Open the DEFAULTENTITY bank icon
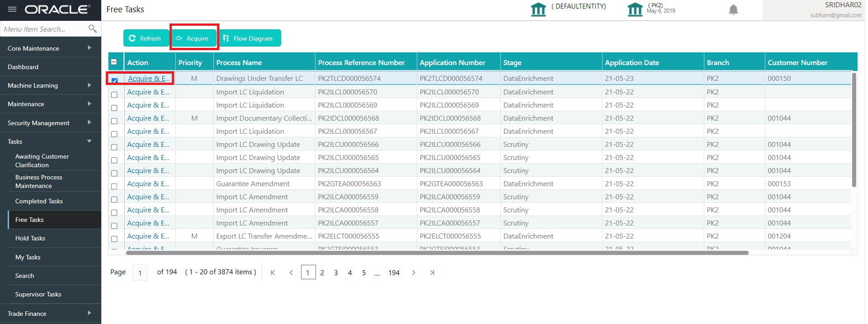Image resolution: width=868 pixels, height=324 pixels. click(538, 9)
